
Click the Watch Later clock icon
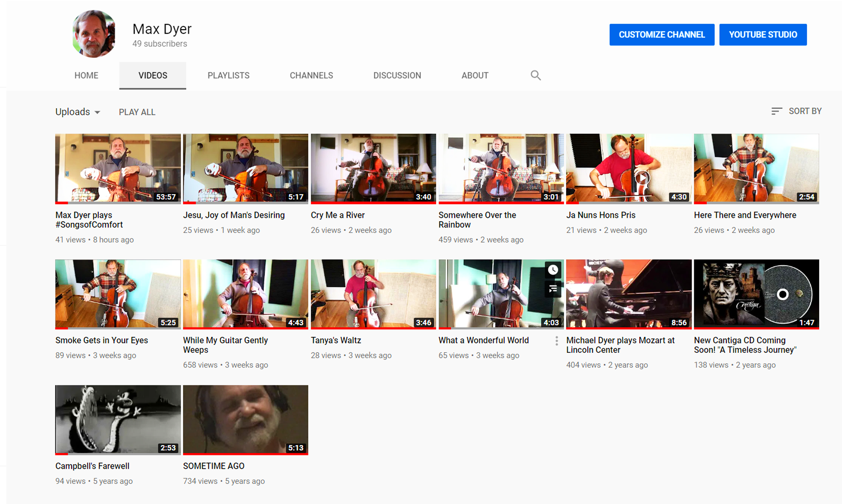click(x=553, y=270)
